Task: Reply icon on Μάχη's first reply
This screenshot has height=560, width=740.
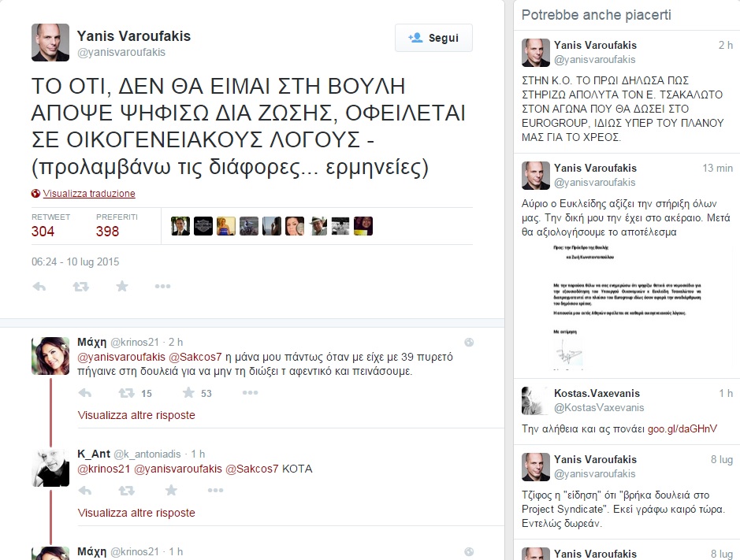Action: (85, 393)
